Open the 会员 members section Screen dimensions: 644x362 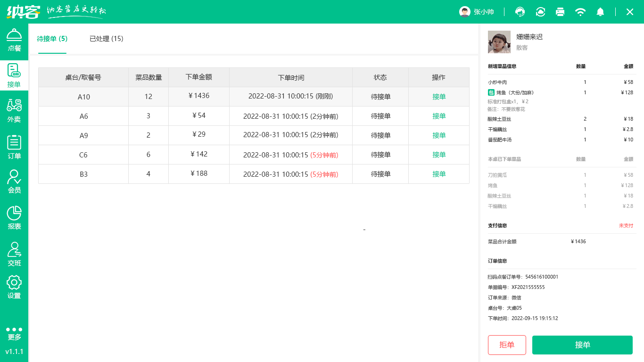(14, 182)
